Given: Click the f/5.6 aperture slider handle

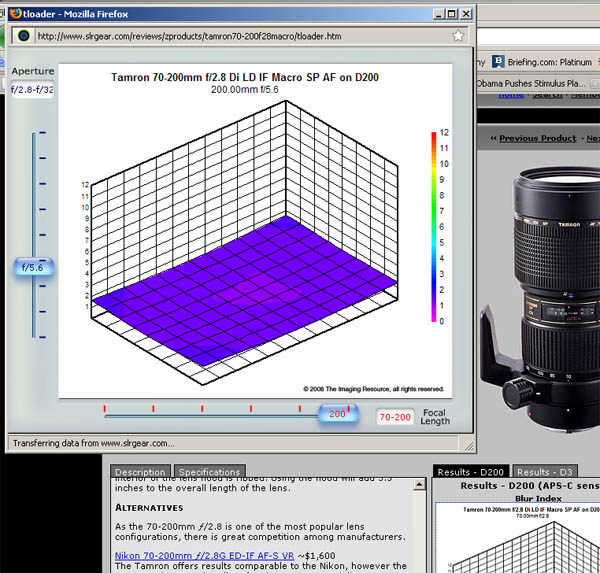Looking at the screenshot, I should pos(33,267).
